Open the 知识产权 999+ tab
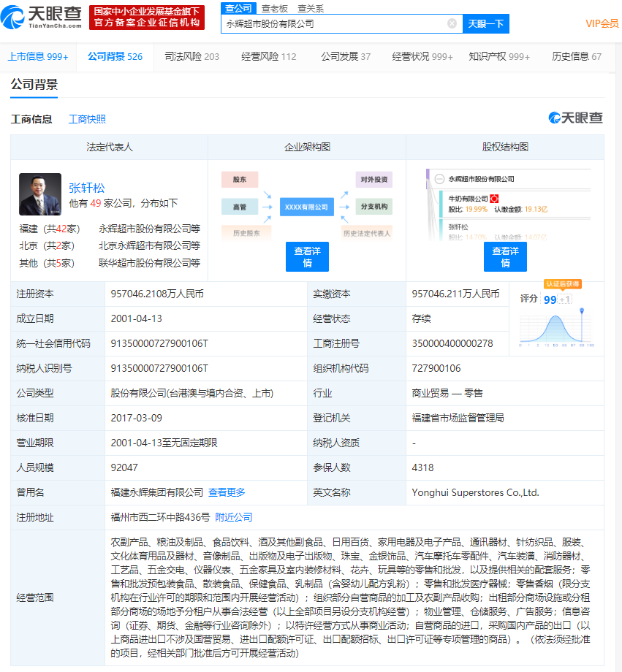This screenshot has height=672, width=622. [x=499, y=56]
